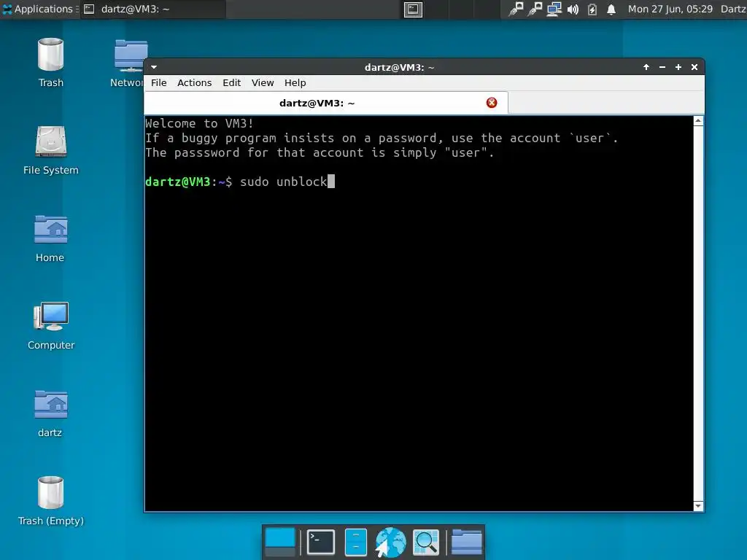Click the terminal scrollbar track

[698, 314]
